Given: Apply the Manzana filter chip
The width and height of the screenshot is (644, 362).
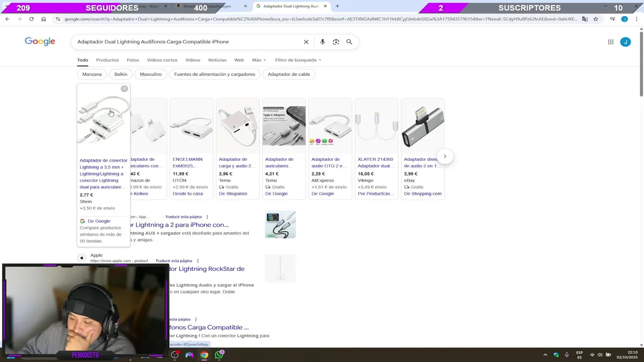Looking at the screenshot, I should [x=92, y=74].
